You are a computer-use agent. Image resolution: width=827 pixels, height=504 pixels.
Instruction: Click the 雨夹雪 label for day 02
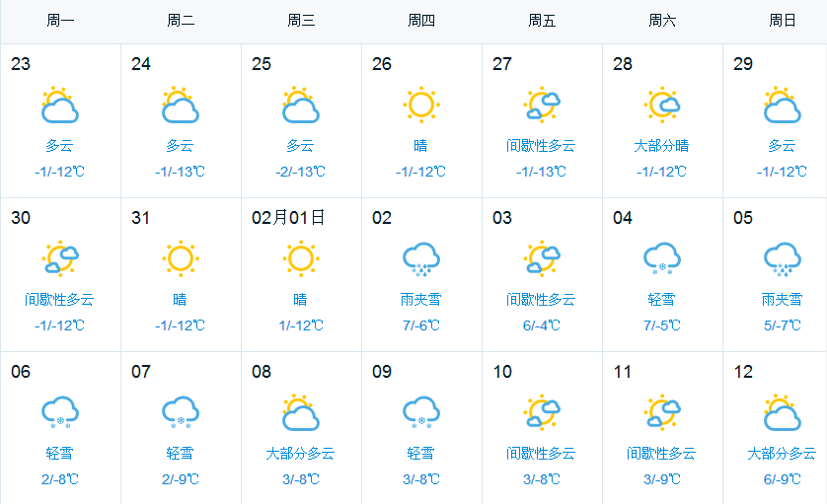[420, 300]
